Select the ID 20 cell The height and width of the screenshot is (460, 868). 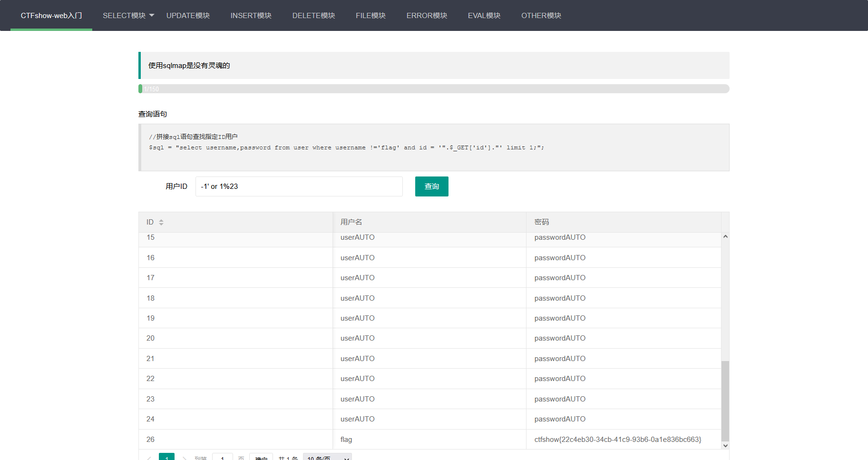coord(235,338)
